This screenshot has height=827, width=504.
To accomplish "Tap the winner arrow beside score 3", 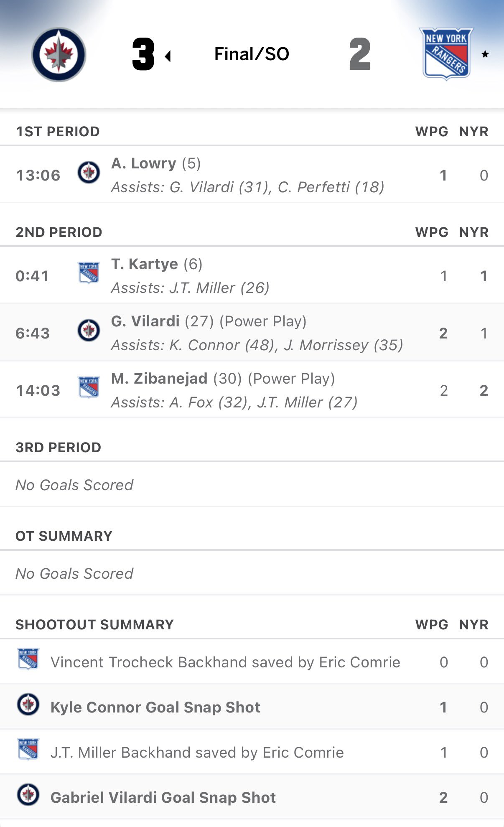I will coord(168,56).
